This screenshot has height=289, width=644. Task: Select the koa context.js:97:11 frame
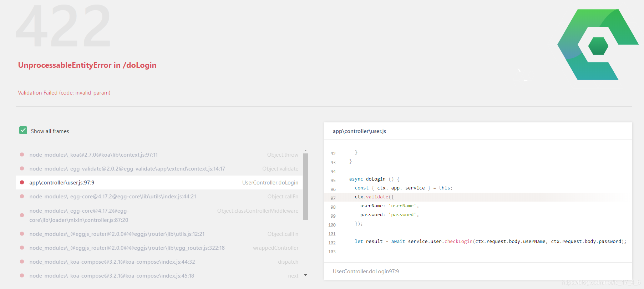point(159,155)
